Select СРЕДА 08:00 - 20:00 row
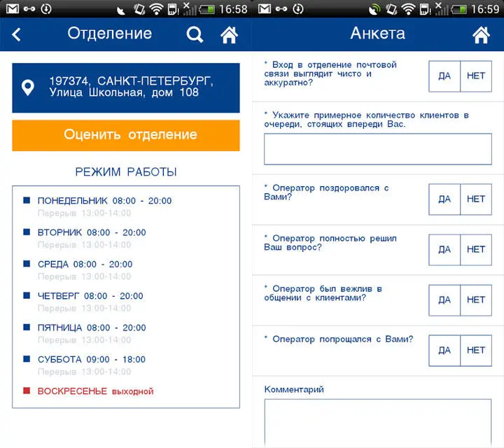Image resolution: width=504 pixels, height=448 pixels. 78,264
